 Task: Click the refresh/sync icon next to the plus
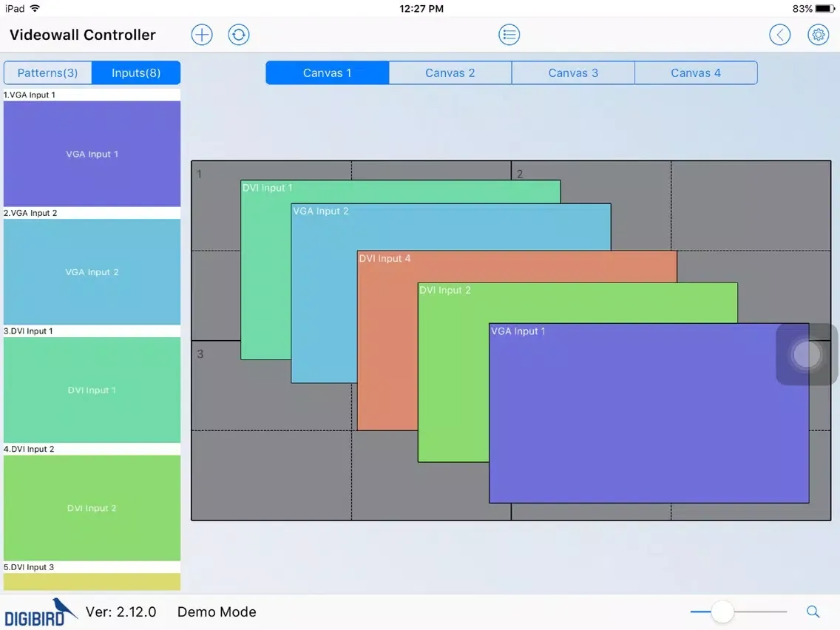tap(238, 34)
